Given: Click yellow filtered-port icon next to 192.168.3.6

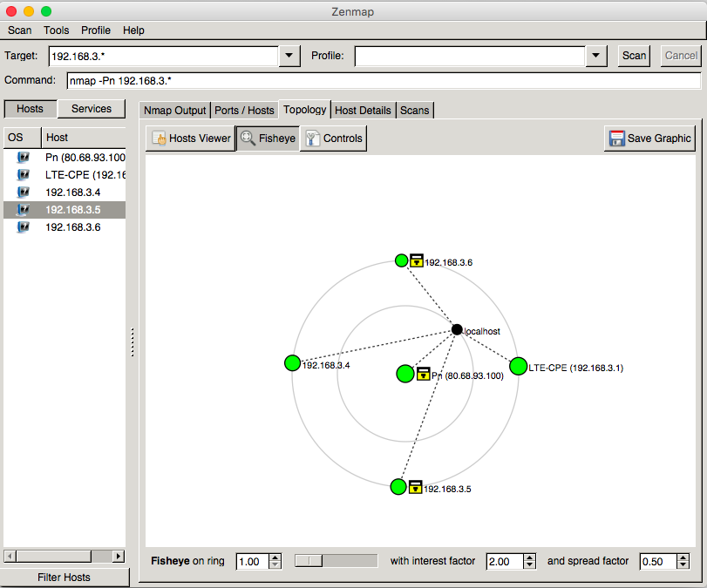Looking at the screenshot, I should (x=417, y=260).
